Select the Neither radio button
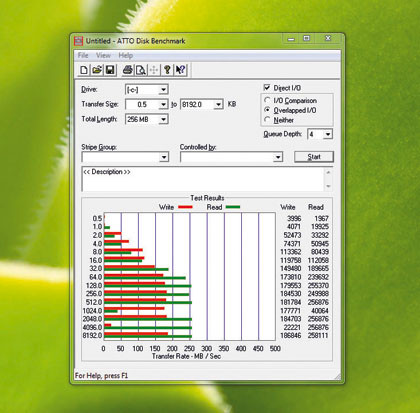Image resolution: width=420 pixels, height=413 pixels. click(267, 119)
